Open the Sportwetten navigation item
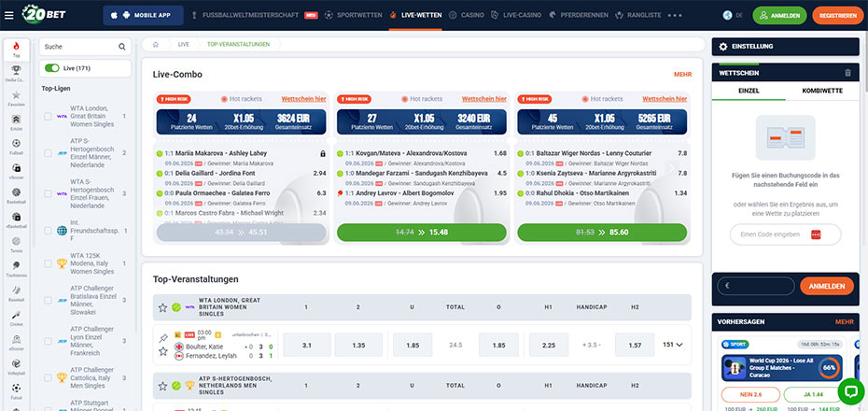868x411 pixels. (x=353, y=15)
